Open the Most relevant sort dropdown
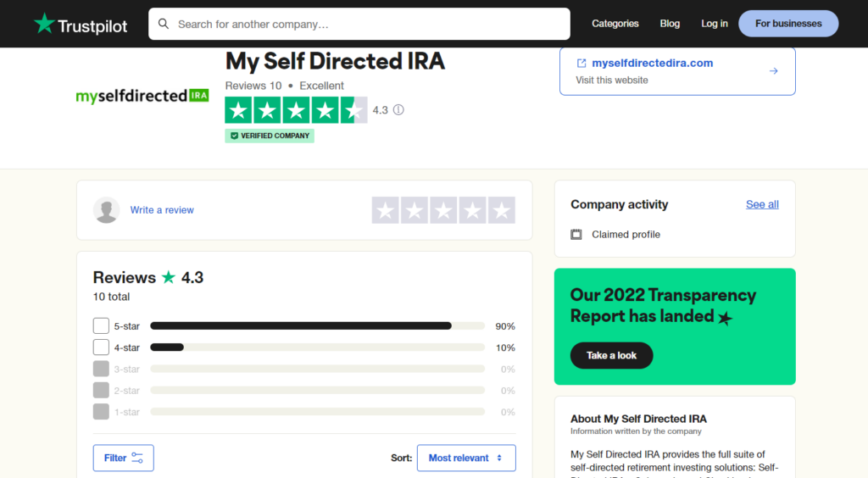The image size is (868, 478). pyautogui.click(x=466, y=458)
